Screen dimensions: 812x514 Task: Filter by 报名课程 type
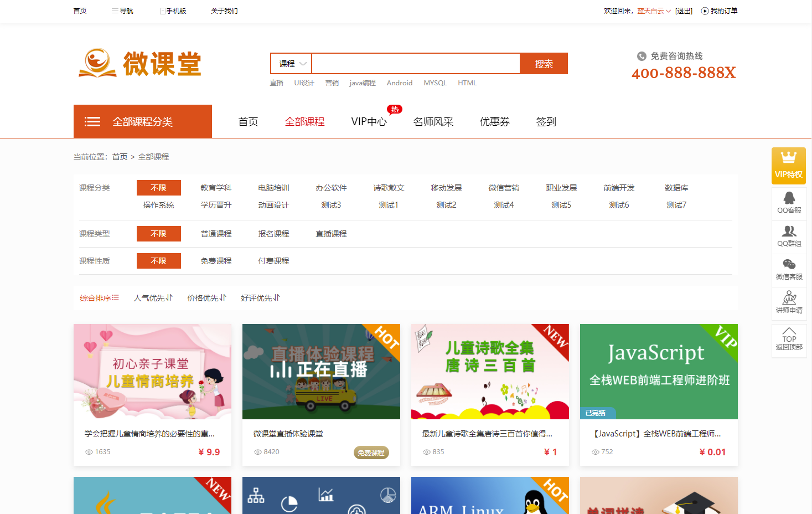(x=273, y=234)
